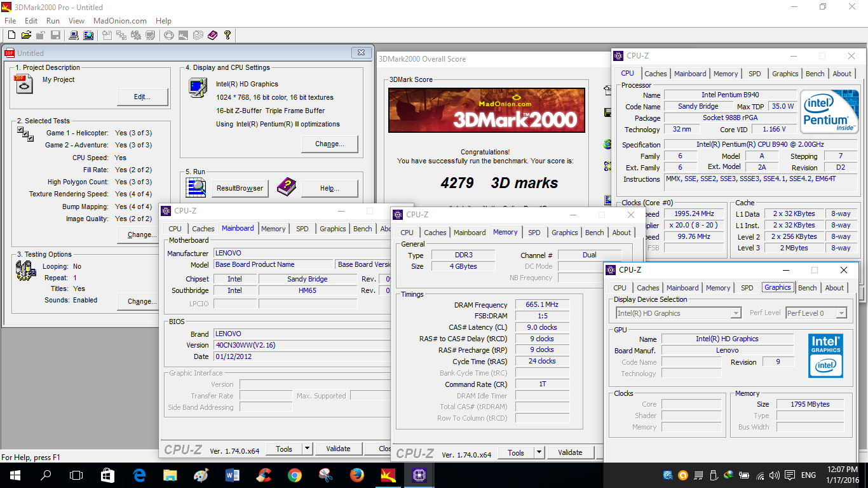Open the MadOnion.com menu
Image resolution: width=868 pixels, height=488 pixels.
119,21
